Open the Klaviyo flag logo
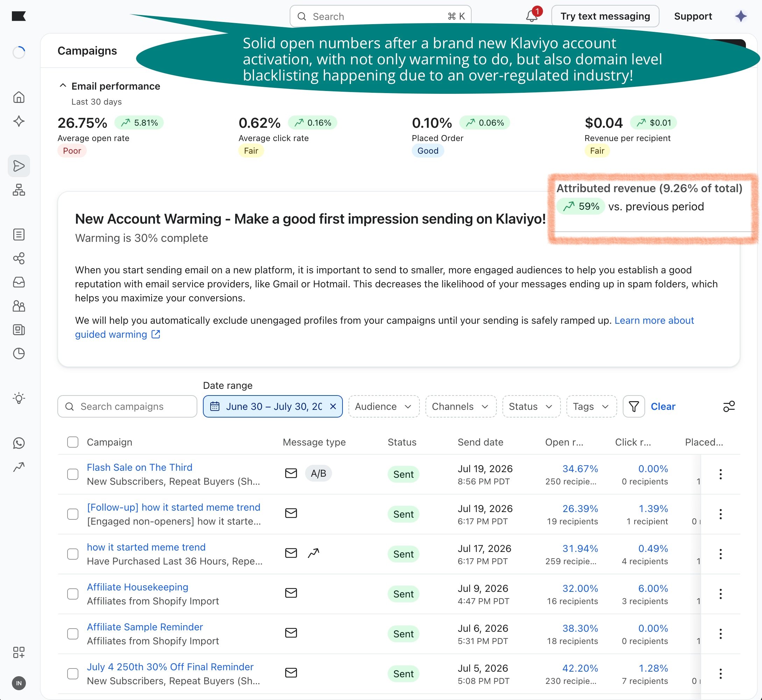The image size is (762, 700). 19,16
